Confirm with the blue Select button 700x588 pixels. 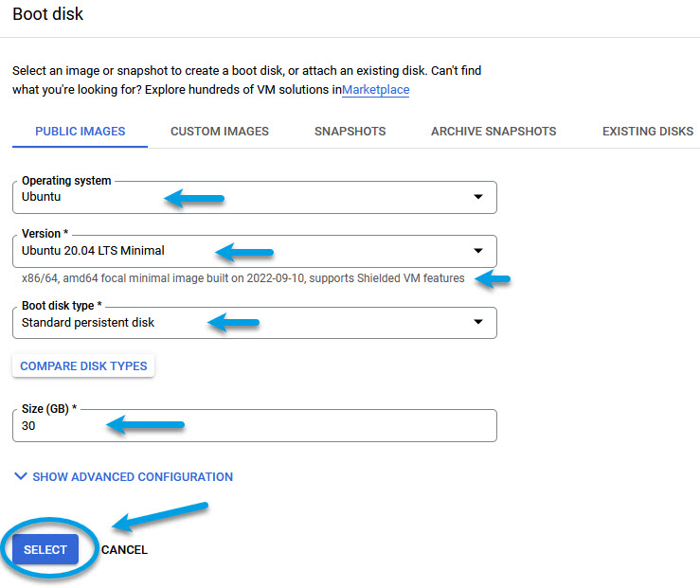45,550
